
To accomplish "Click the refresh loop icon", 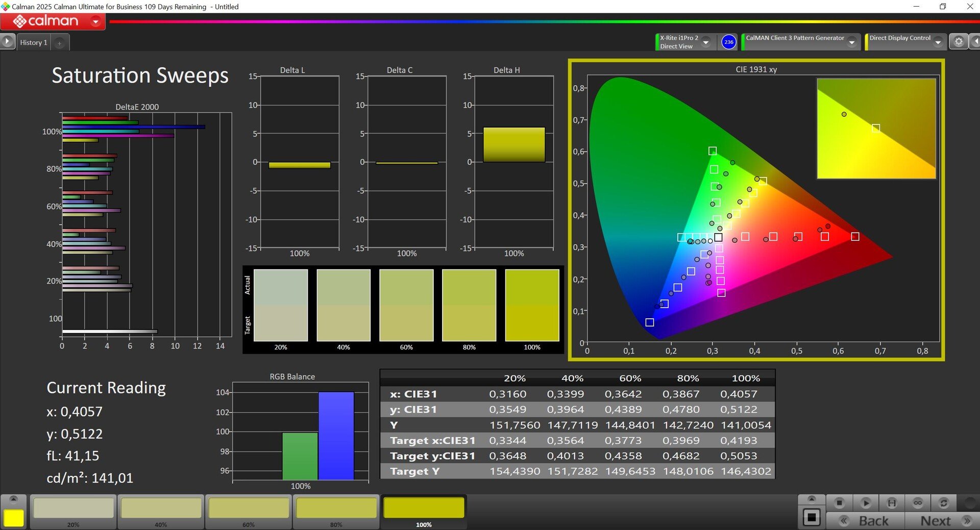I will 944,503.
